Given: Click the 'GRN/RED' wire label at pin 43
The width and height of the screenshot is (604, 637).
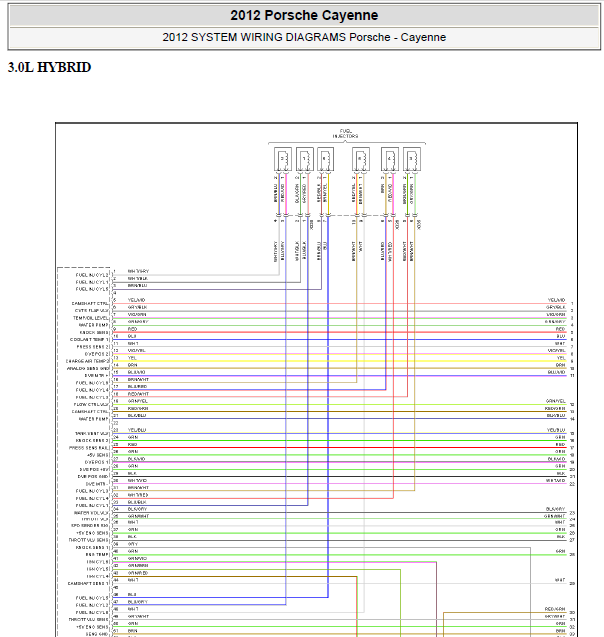Looking at the screenshot, I should click(x=138, y=573).
